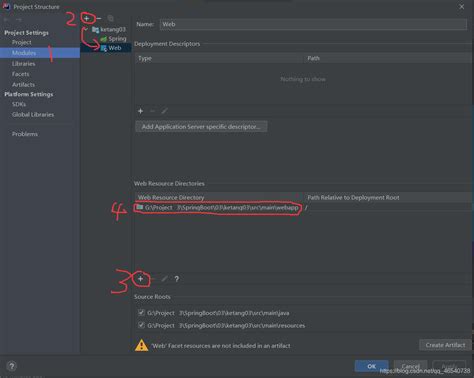The width and height of the screenshot is (474, 378).
Task: Click the '/' deployment root path cell
Action: 306,208
